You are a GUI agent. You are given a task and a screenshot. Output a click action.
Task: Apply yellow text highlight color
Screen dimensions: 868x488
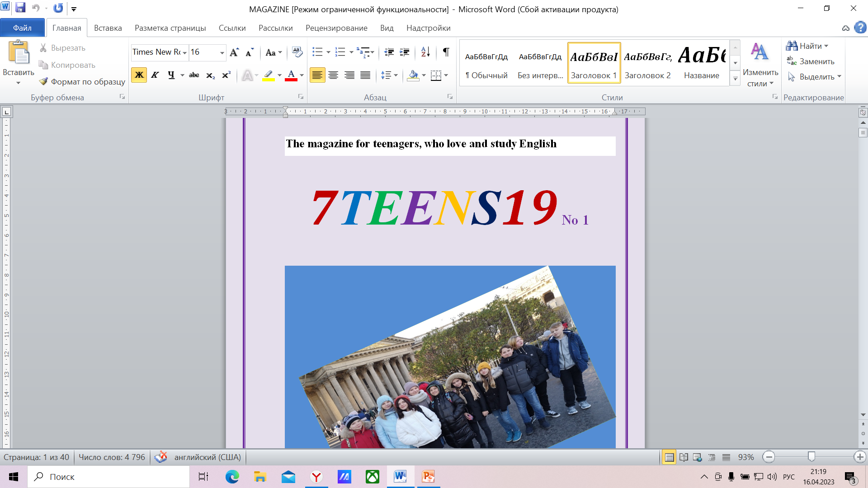tap(269, 75)
